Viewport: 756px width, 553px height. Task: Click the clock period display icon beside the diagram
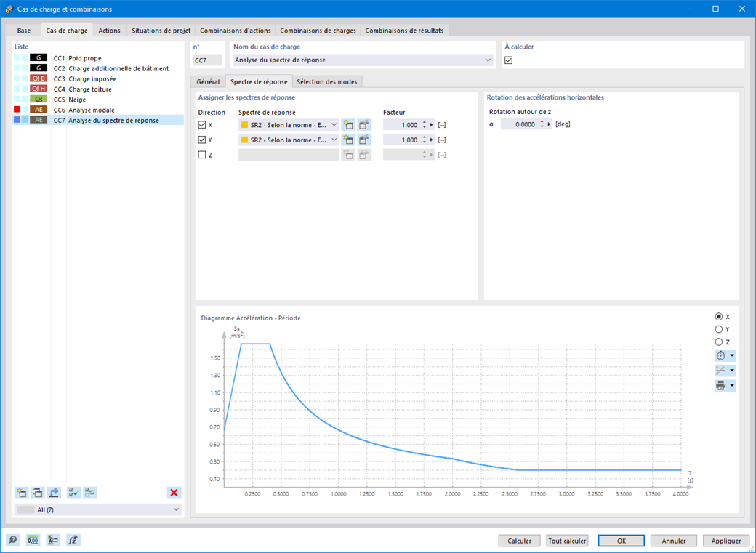click(721, 356)
